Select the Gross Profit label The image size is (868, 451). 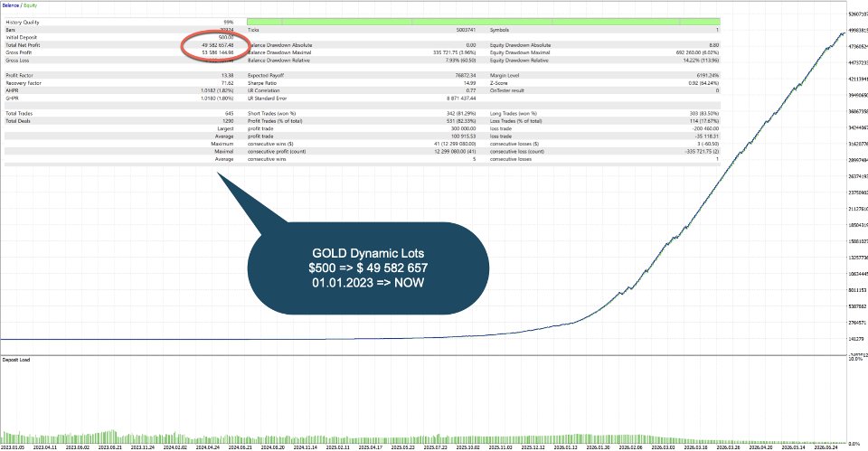[x=19, y=52]
